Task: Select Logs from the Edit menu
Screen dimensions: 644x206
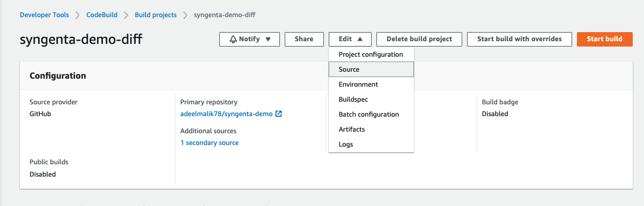Action: (371, 144)
